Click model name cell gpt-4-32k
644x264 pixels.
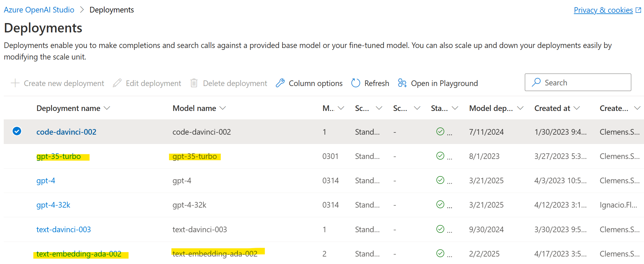click(x=189, y=205)
